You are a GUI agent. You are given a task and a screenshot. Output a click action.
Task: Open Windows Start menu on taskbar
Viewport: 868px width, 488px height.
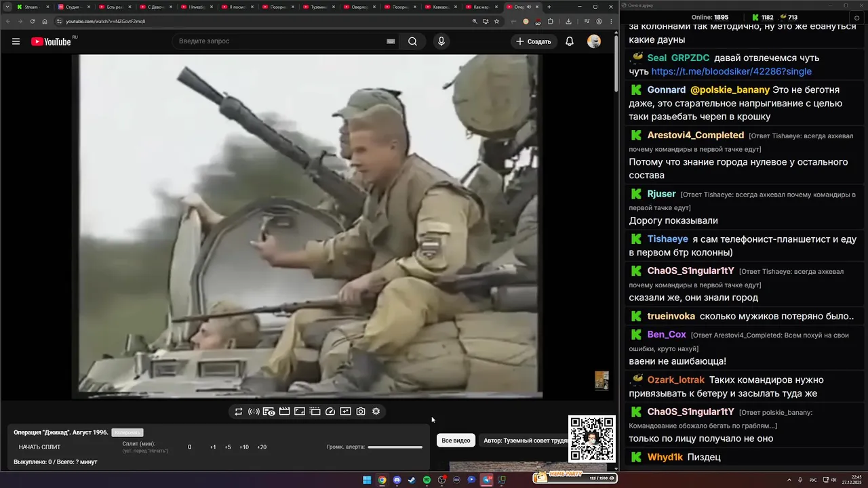coord(367,480)
